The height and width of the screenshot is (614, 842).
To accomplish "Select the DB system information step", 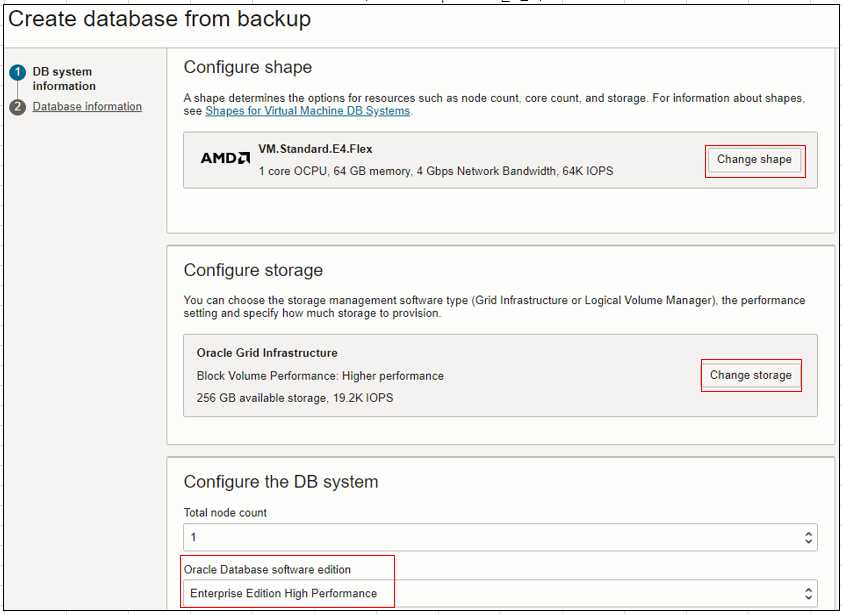I will click(x=64, y=79).
